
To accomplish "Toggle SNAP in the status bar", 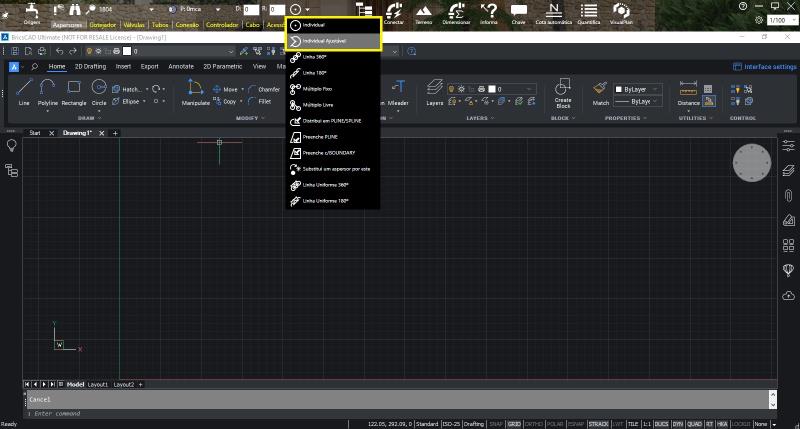I will coord(495,424).
